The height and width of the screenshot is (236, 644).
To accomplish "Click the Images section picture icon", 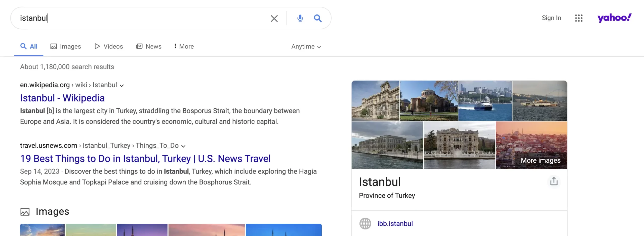I will point(25,212).
